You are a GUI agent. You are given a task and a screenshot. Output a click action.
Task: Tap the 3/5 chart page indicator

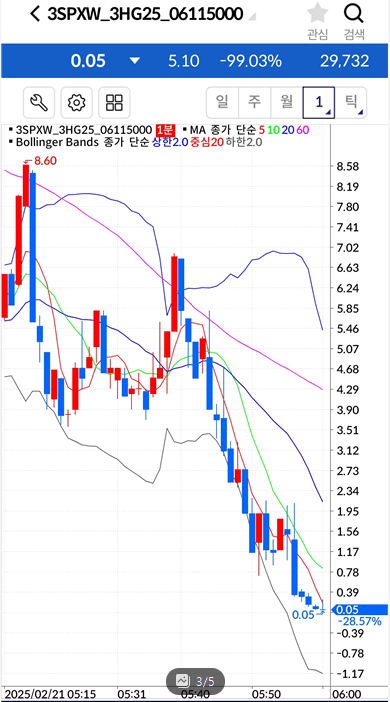click(x=196, y=681)
